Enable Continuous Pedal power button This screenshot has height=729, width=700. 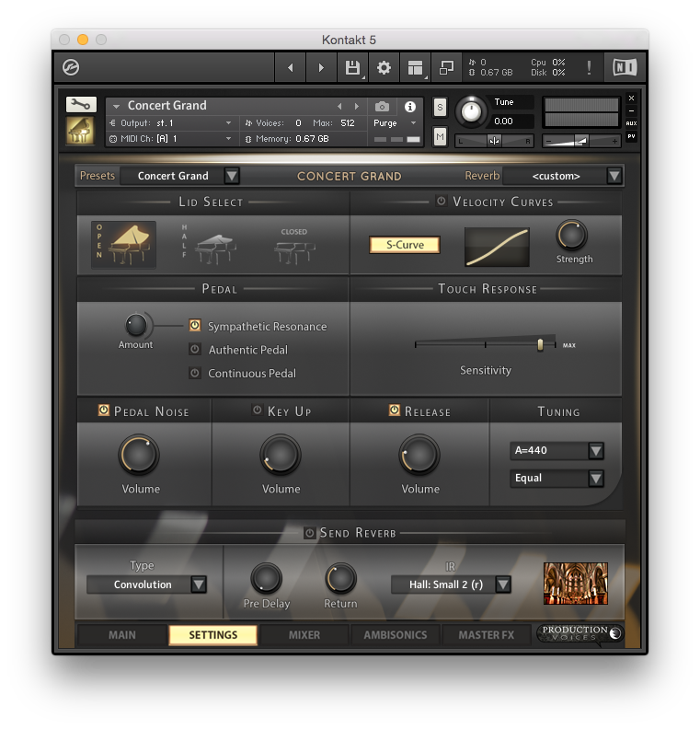[195, 373]
